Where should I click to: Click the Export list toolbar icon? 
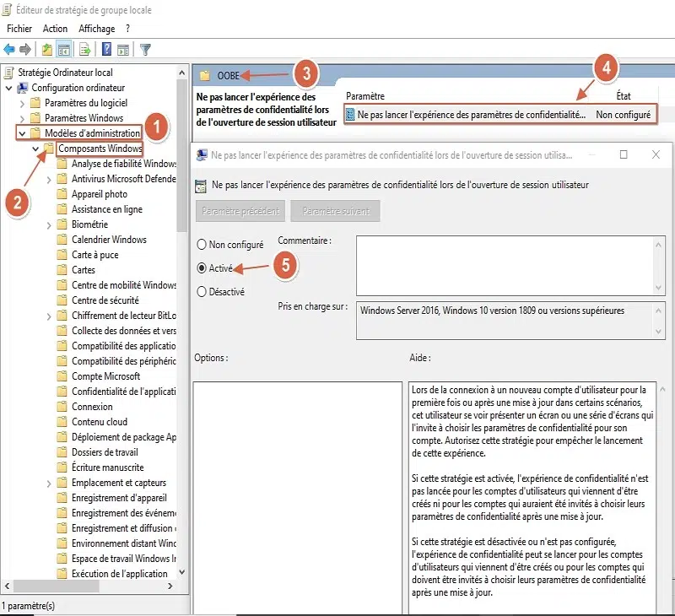(84, 49)
